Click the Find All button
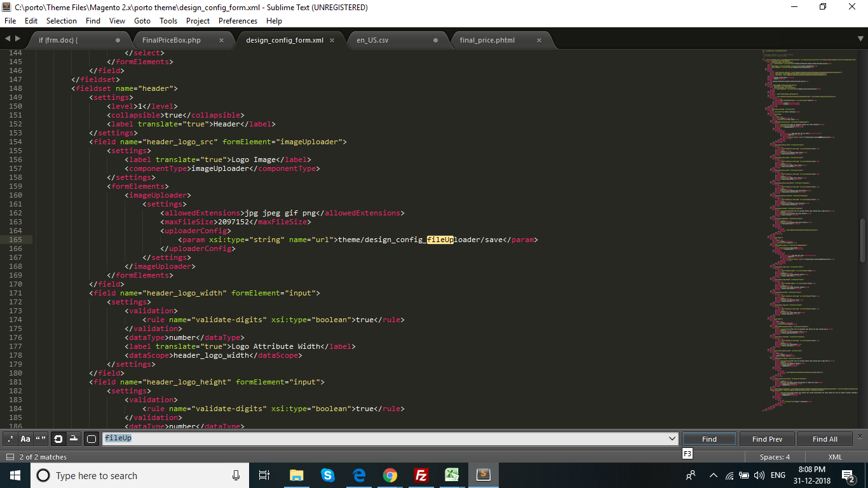Image resolution: width=868 pixels, height=488 pixels. [825, 438]
